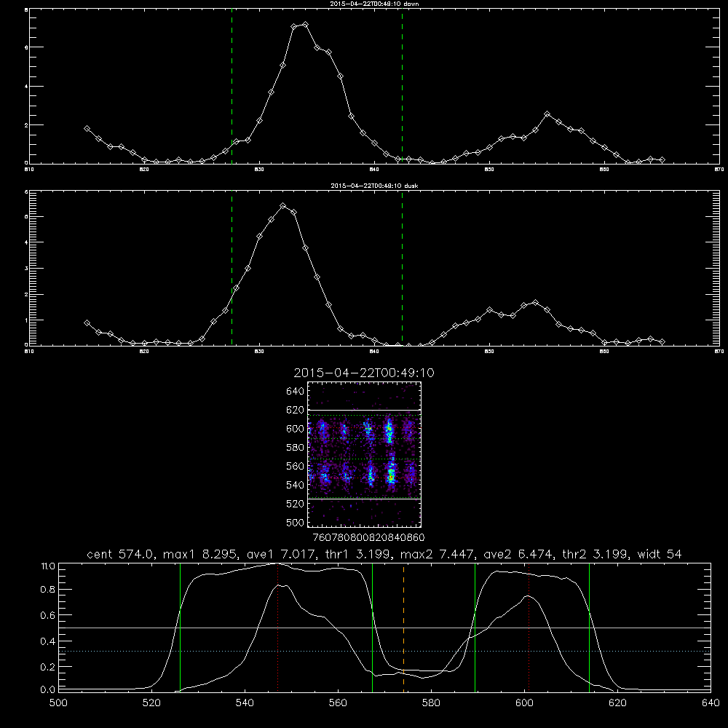Click the 580 label on the spectral image y-axis
Image resolution: width=728 pixels, height=728 pixels.
(x=296, y=448)
